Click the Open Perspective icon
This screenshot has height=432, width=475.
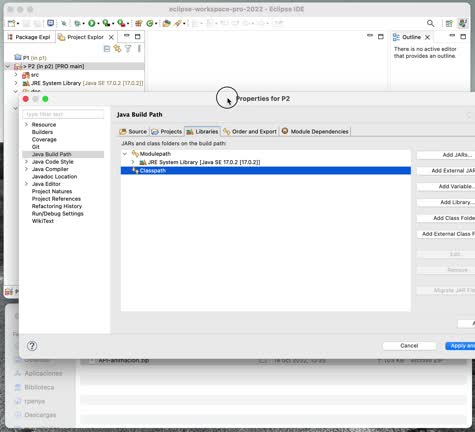pyautogui.click(x=449, y=23)
